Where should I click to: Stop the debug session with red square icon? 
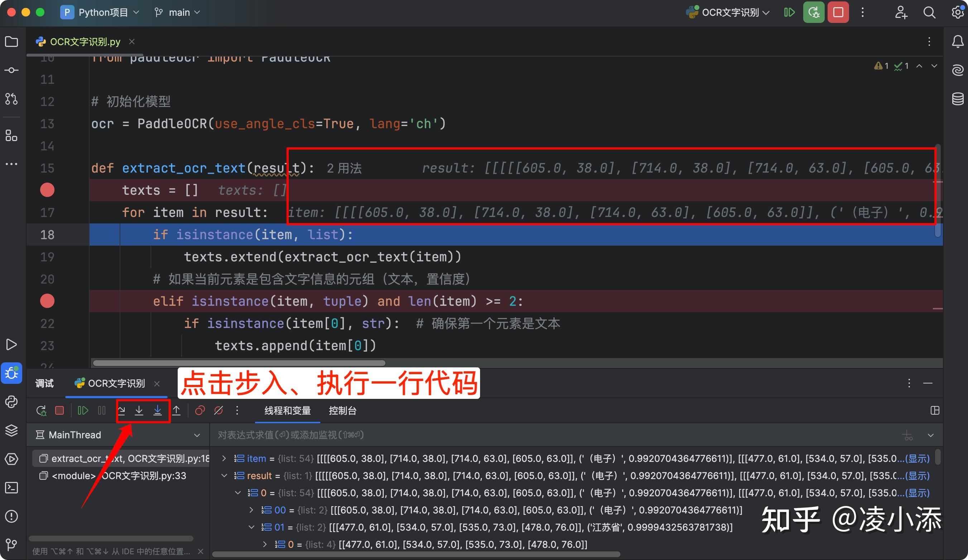click(59, 410)
